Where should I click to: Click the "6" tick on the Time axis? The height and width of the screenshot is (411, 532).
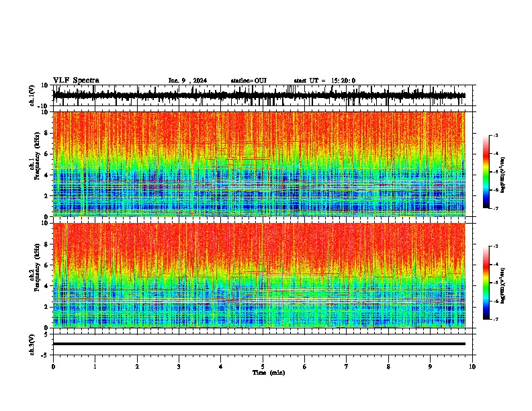(305, 367)
